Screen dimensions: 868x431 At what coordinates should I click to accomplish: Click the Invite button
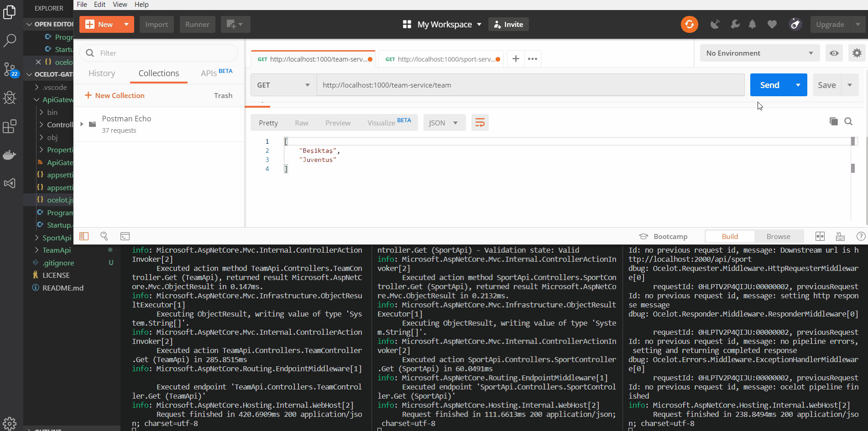pos(508,24)
